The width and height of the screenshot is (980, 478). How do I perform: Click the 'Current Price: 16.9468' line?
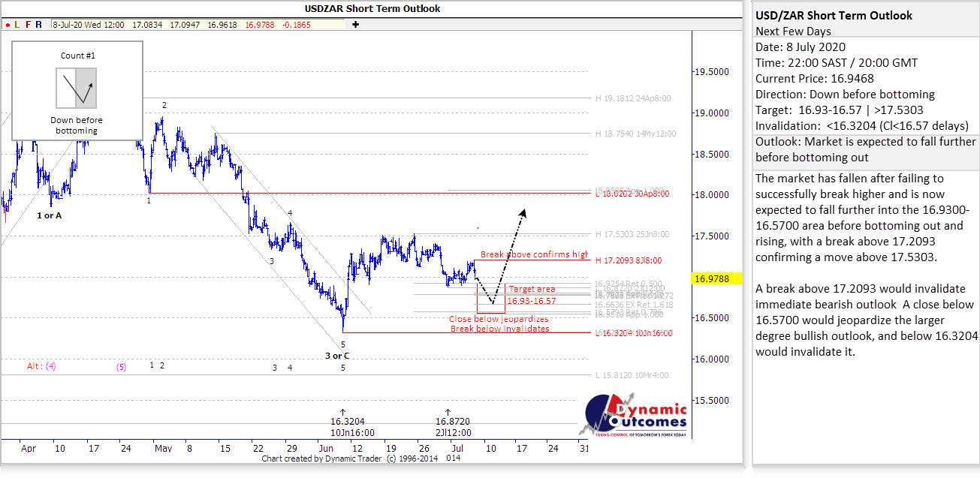click(x=815, y=78)
